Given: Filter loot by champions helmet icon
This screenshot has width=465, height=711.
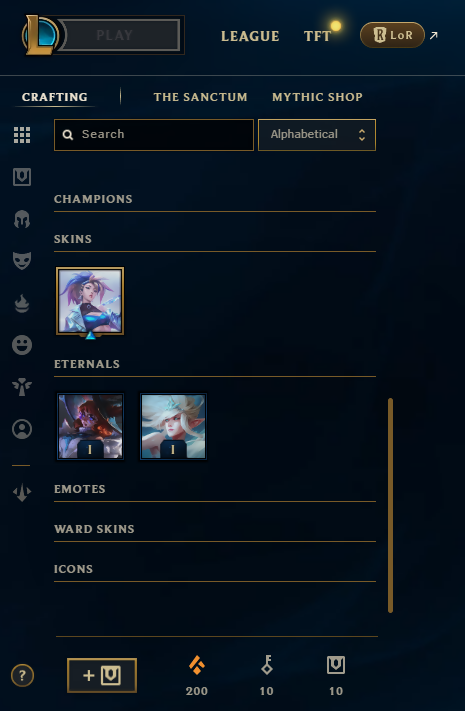Looking at the screenshot, I should pos(22,219).
